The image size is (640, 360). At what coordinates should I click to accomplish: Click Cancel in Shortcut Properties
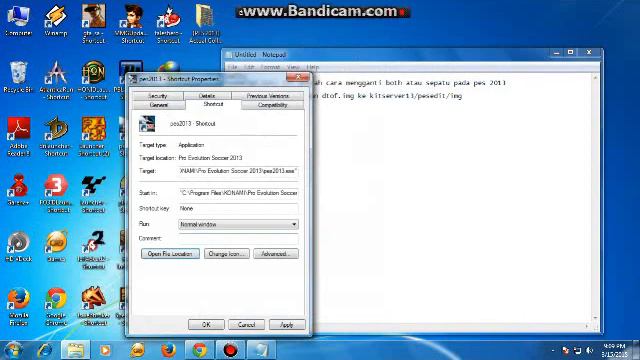pyautogui.click(x=246, y=324)
